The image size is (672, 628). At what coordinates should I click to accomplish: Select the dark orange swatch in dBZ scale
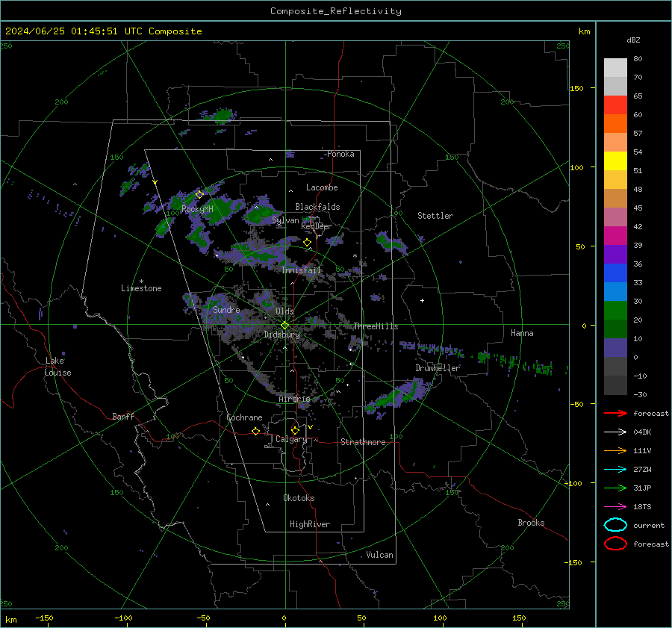(615, 124)
